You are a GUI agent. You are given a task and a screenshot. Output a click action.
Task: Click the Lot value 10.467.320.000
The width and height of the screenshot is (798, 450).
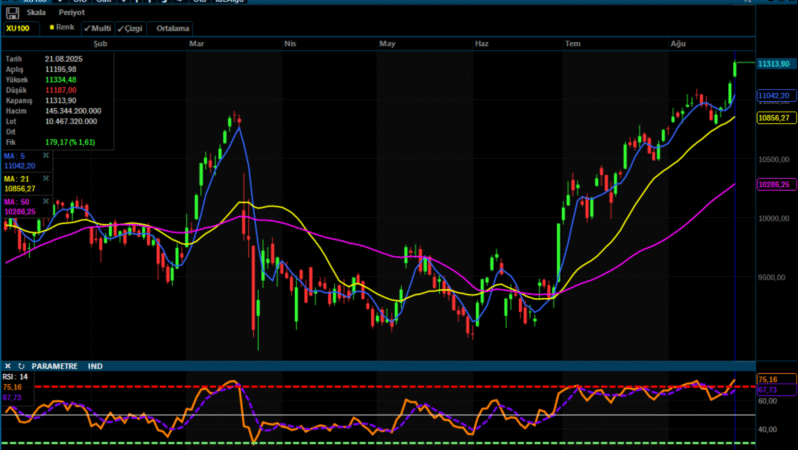71,121
